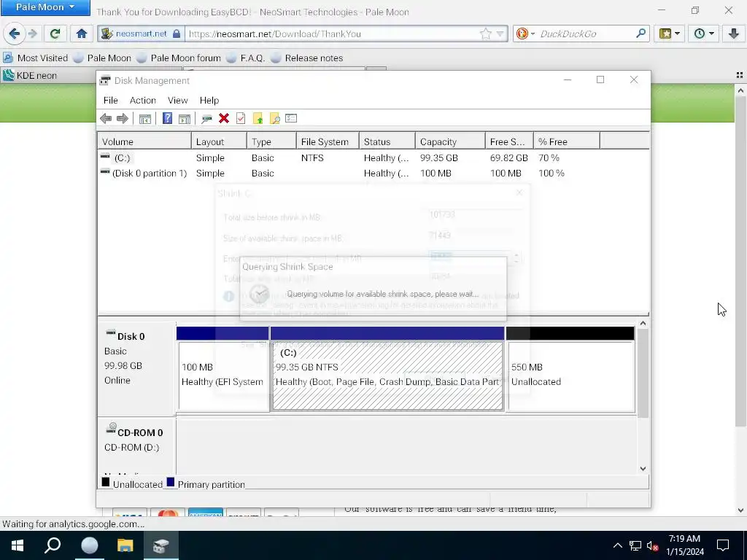This screenshot has height=560, width=747.
Task: Open the Pale Moon bookmark link
Action: click(102, 58)
